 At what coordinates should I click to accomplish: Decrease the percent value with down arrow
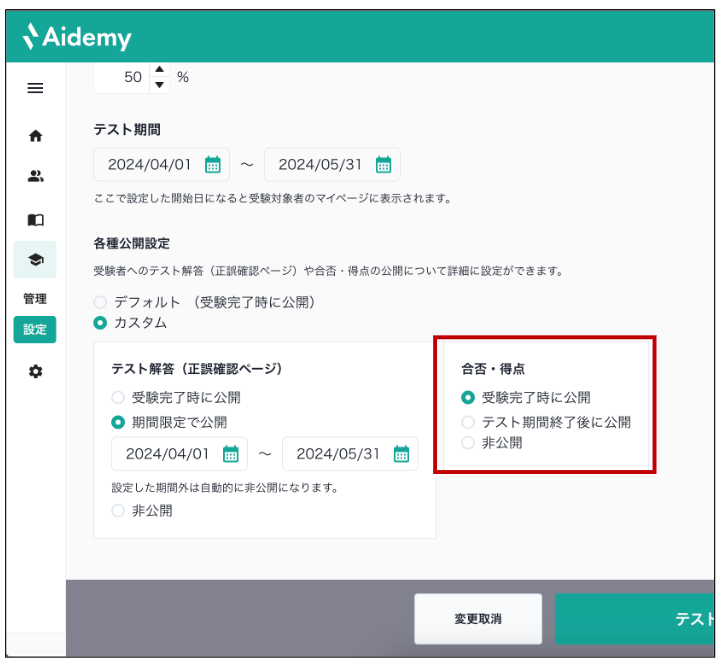160,85
